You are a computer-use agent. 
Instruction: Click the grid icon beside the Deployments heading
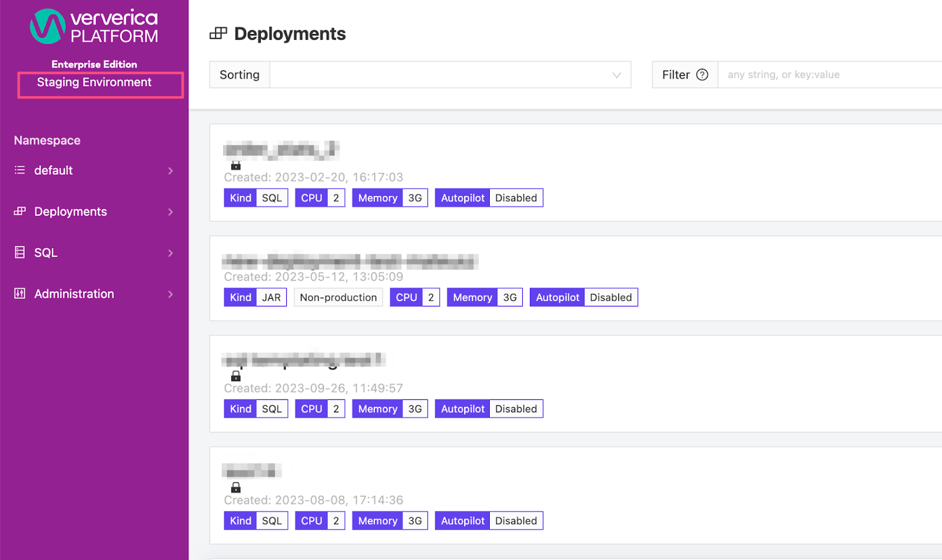[218, 34]
